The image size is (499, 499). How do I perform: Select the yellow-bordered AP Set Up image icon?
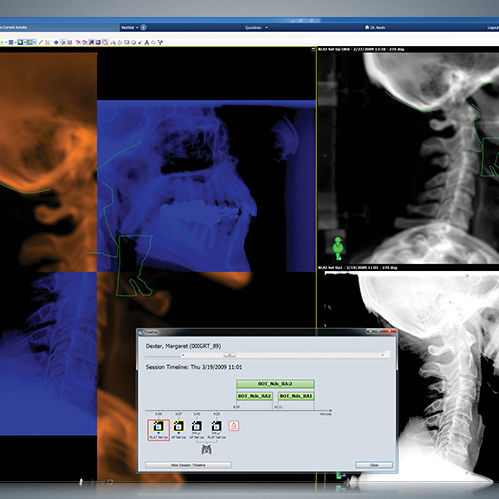click(x=179, y=426)
